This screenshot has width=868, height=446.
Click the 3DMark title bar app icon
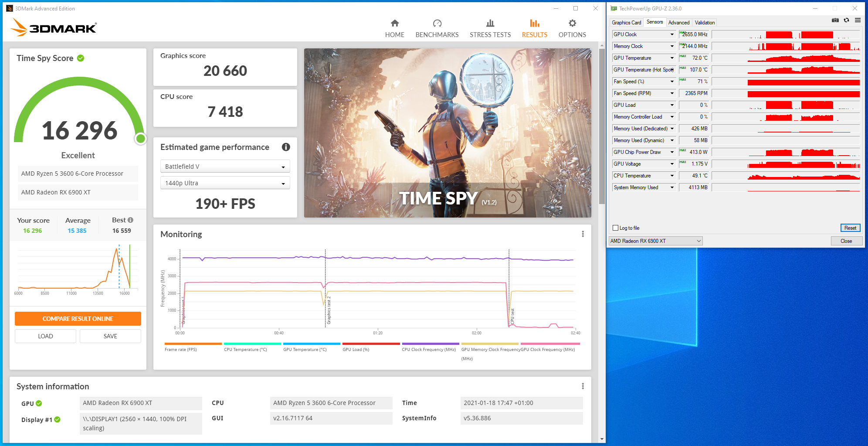(x=10, y=8)
